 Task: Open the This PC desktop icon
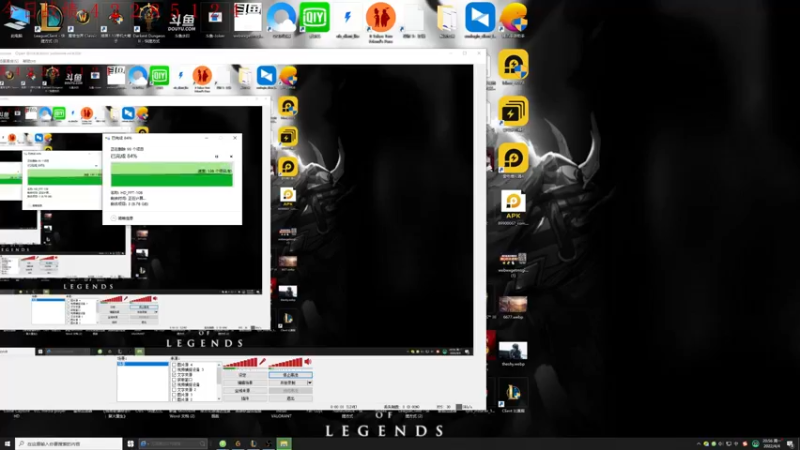[x=16, y=19]
